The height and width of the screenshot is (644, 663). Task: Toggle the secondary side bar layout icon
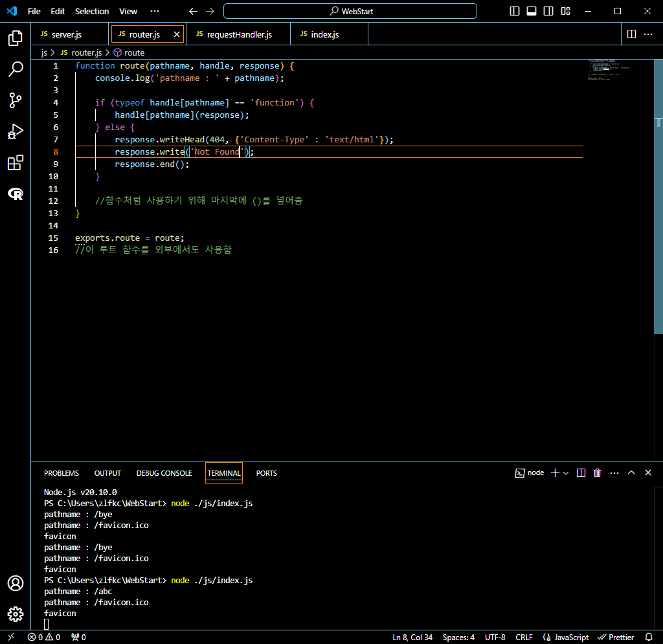pyautogui.click(x=548, y=12)
